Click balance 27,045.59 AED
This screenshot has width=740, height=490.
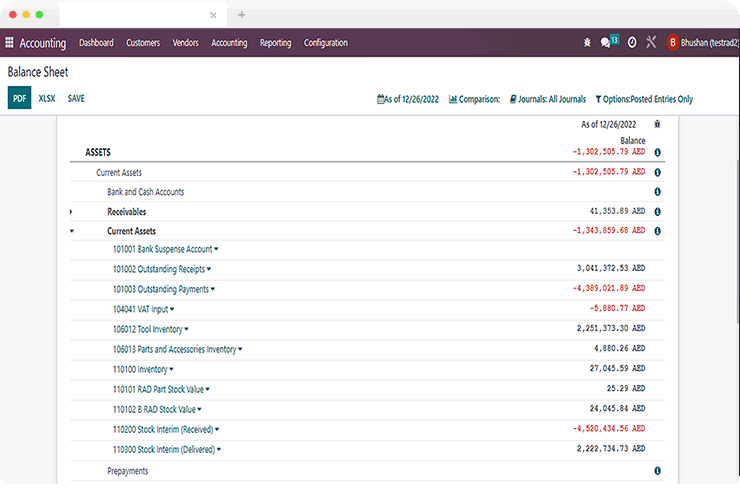click(x=617, y=368)
